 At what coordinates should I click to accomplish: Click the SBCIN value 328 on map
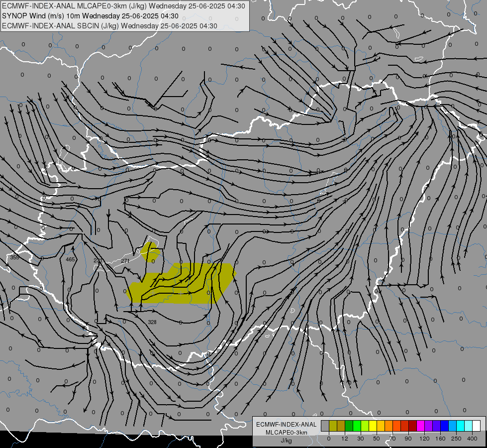[152, 322]
